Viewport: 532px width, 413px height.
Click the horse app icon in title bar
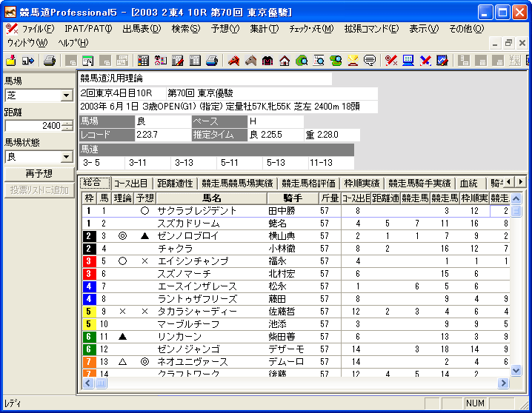pyautogui.click(x=10, y=12)
